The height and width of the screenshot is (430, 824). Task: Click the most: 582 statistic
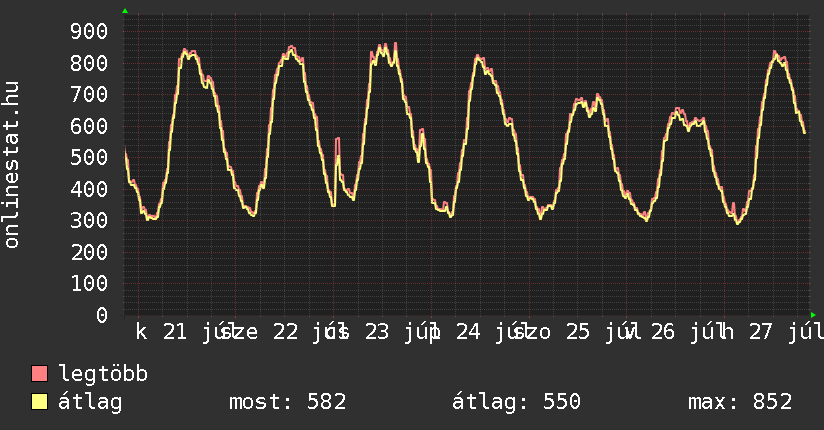click(287, 402)
